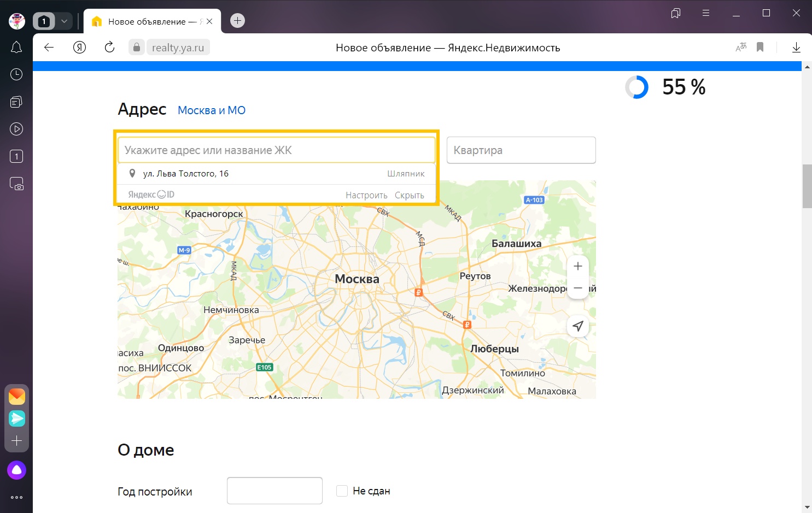812x513 pixels.
Task: Zoom in on the map
Action: (x=578, y=266)
